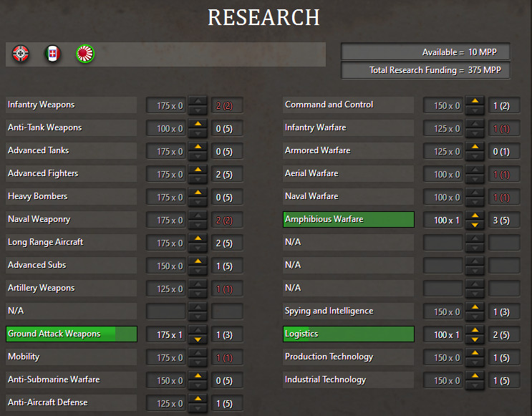
Task: Select the highlighted Ground Attack Weapons bar
Action: (72, 334)
